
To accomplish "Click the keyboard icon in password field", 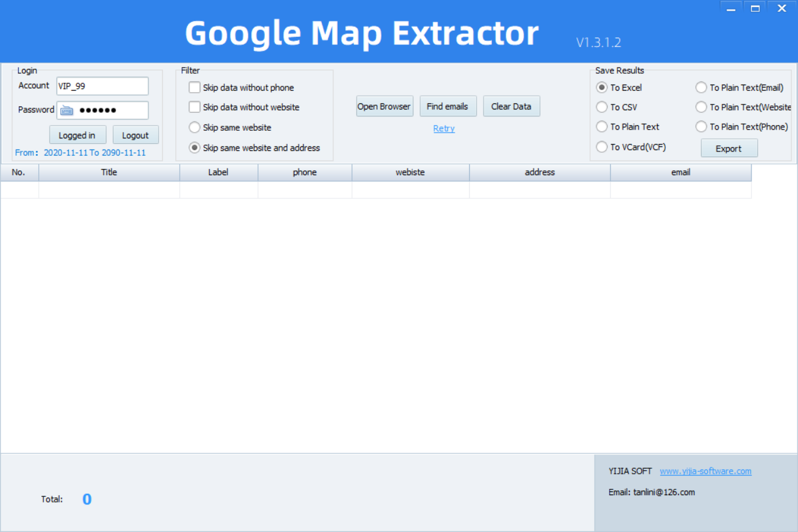I will pyautogui.click(x=66, y=111).
